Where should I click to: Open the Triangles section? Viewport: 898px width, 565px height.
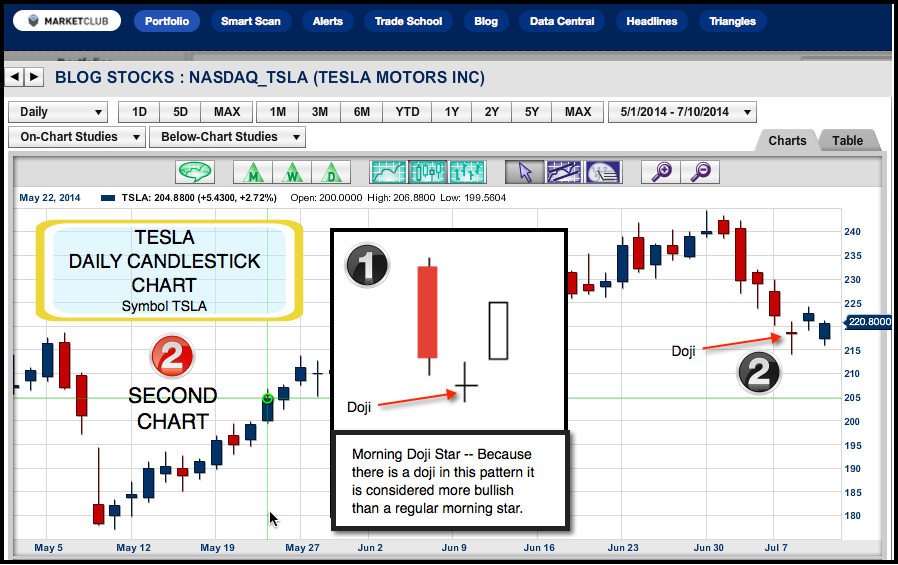732,21
